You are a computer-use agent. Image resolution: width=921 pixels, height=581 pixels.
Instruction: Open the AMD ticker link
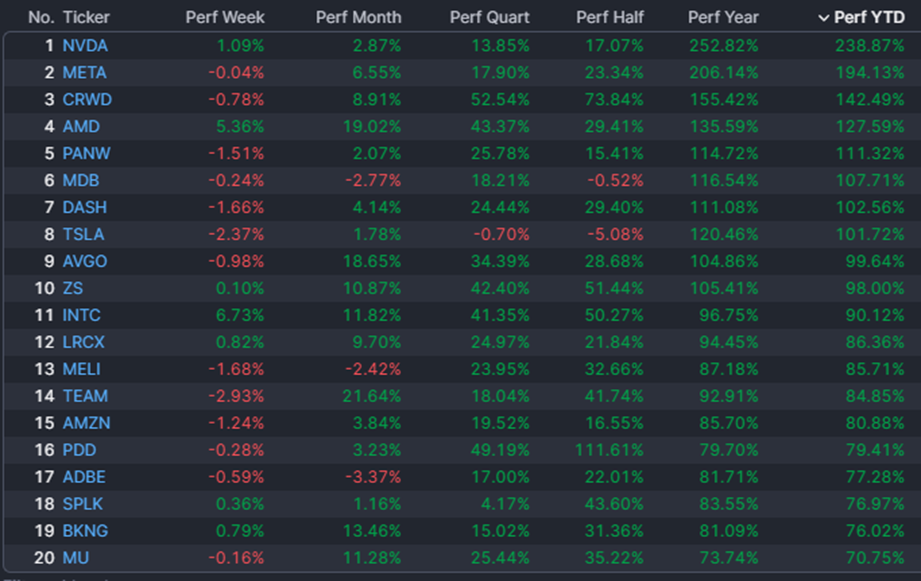(81, 127)
